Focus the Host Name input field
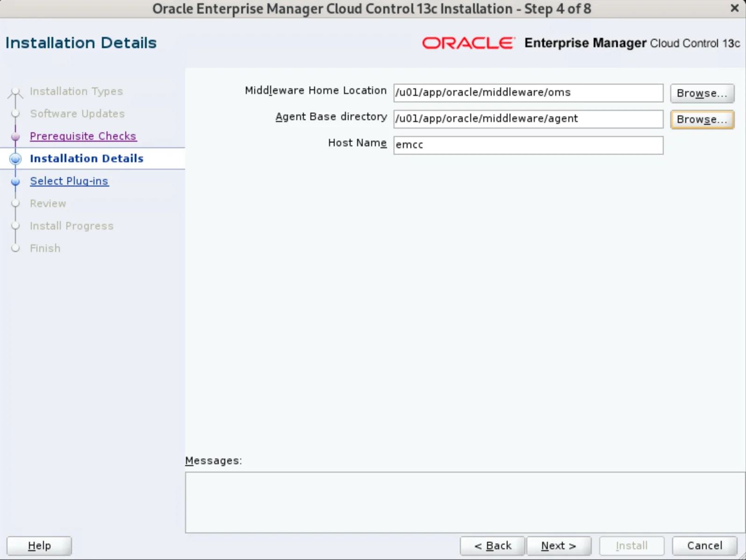The image size is (746, 560). (528, 145)
